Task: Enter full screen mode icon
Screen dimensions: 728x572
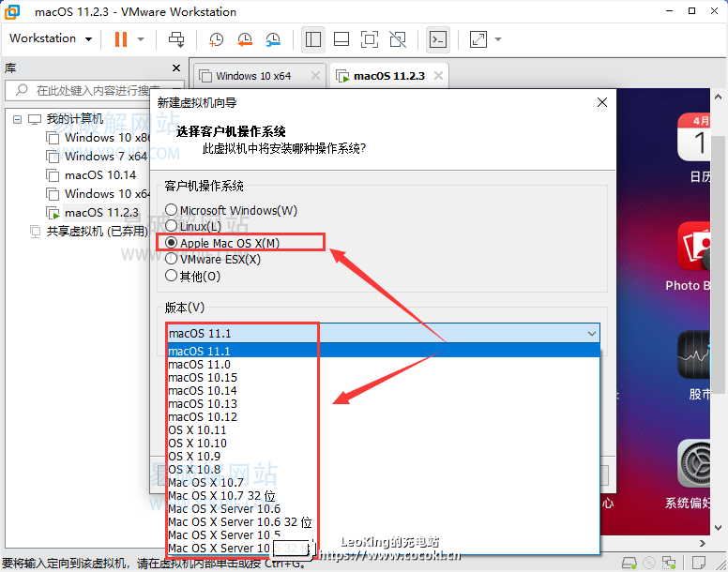Action: [370, 39]
